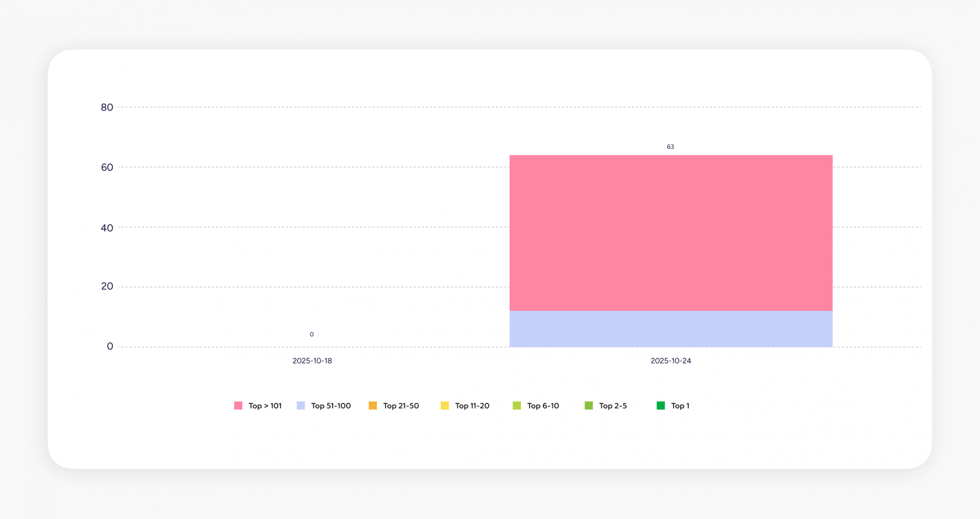Image resolution: width=980 pixels, height=519 pixels.
Task: Toggle the 'Top 51-100' legend label
Action: [331, 406]
